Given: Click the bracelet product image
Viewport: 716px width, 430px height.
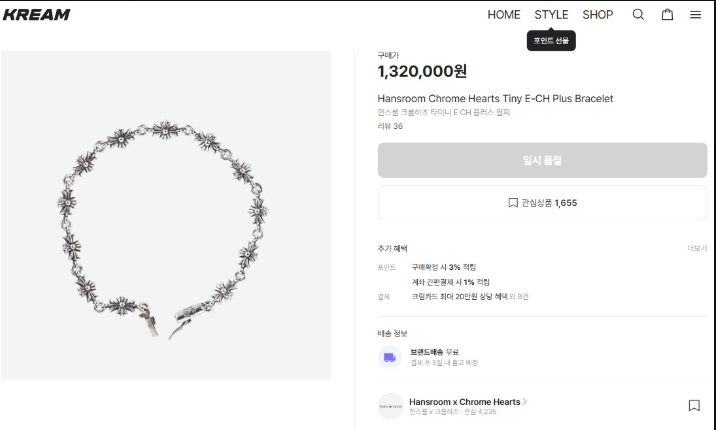Looking at the screenshot, I should point(166,215).
